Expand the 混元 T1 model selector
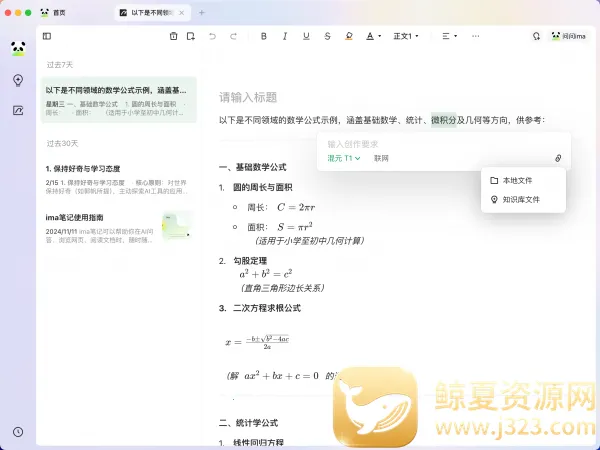Viewport: 600px width, 450px height. coord(344,158)
